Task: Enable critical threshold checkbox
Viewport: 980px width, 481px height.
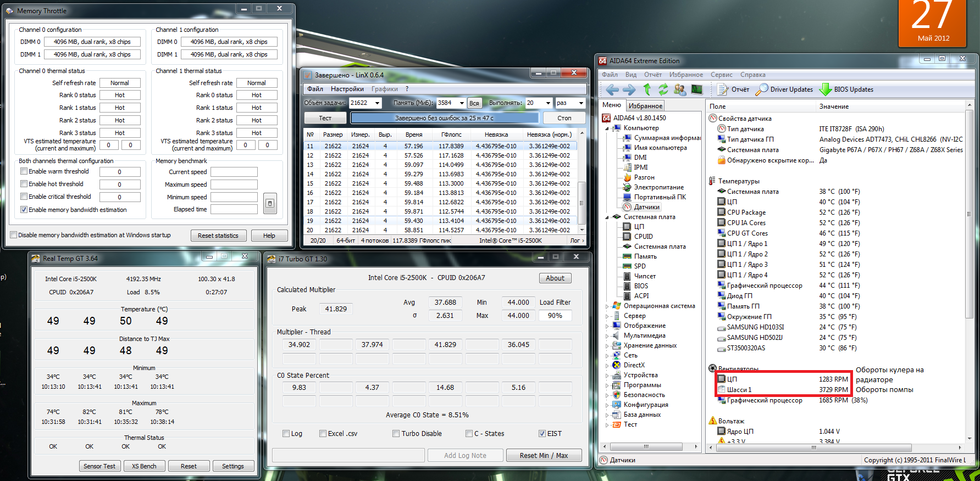Action: [x=24, y=197]
